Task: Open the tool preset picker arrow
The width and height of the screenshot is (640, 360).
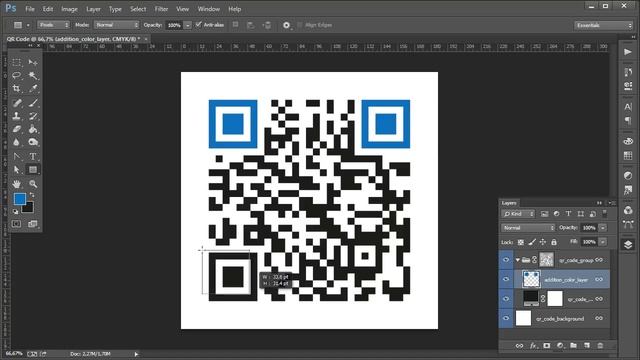Action: (28, 25)
